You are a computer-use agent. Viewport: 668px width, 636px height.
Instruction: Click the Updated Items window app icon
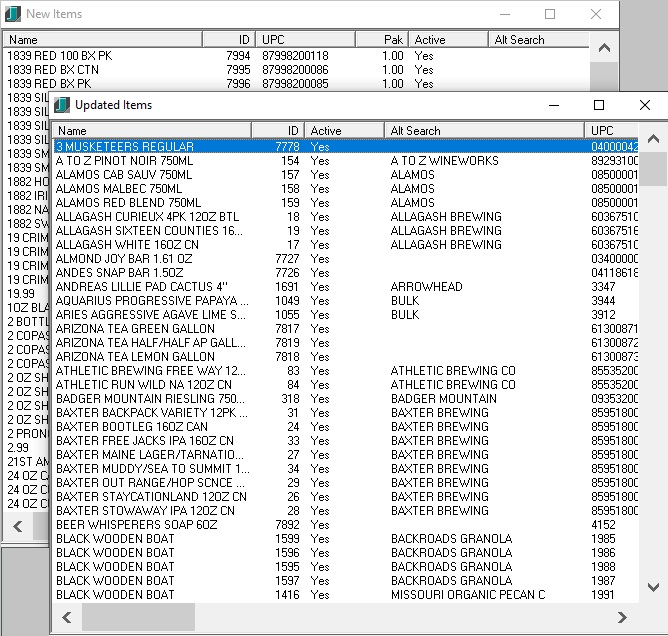click(62, 105)
